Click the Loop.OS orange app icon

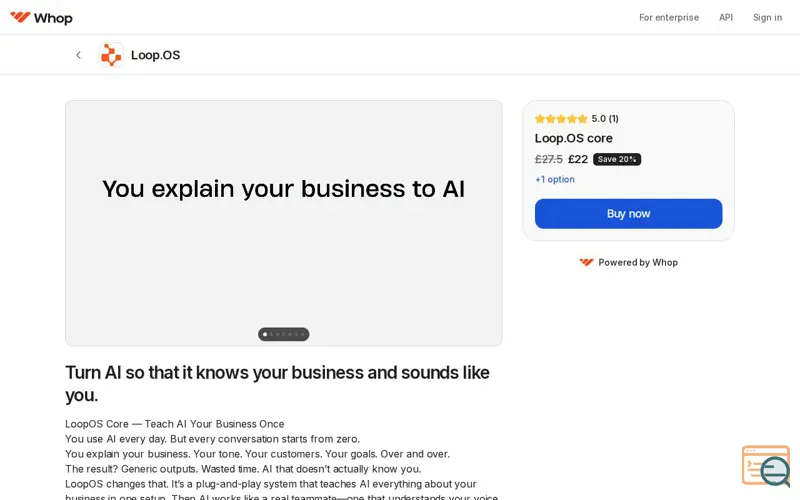(x=111, y=55)
